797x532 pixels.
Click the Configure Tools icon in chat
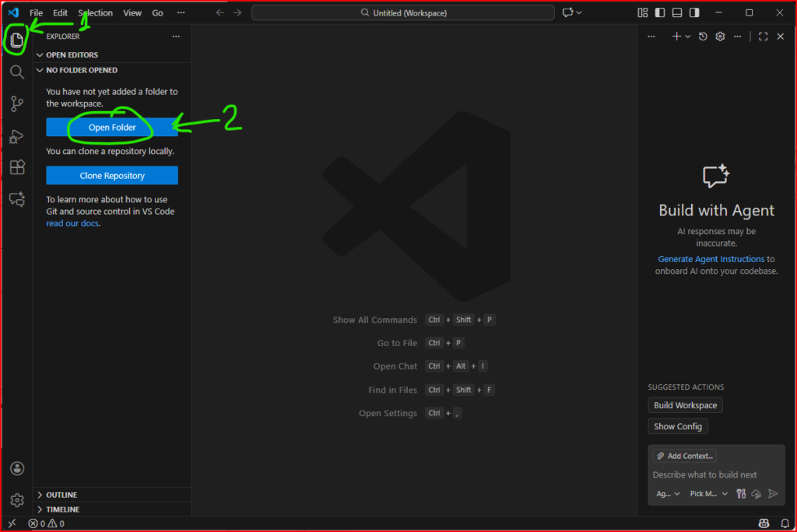(x=741, y=494)
